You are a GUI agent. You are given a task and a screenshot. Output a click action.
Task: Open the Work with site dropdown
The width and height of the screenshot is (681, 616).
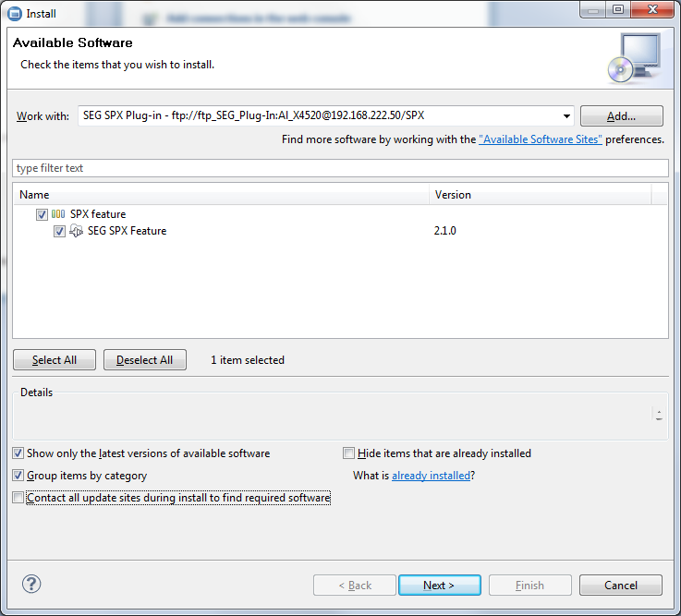tap(565, 116)
